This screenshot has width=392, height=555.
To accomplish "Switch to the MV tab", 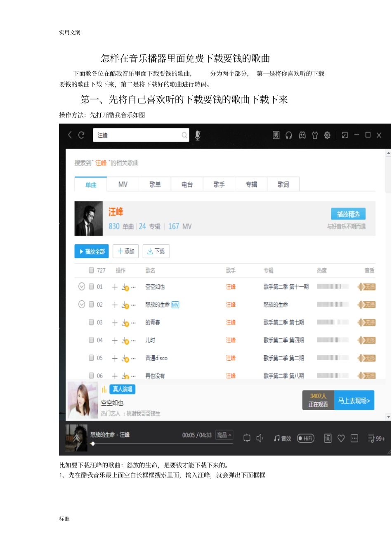I will pyautogui.click(x=123, y=184).
